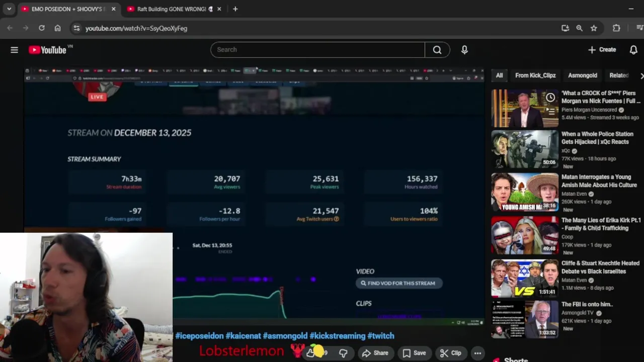Open the Young Amish Male video thumbnail

click(525, 192)
